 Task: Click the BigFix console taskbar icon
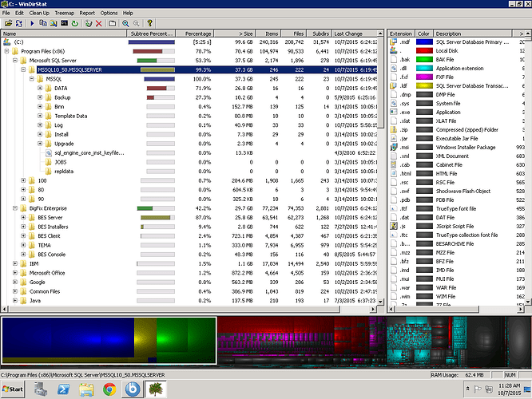[x=133, y=389]
